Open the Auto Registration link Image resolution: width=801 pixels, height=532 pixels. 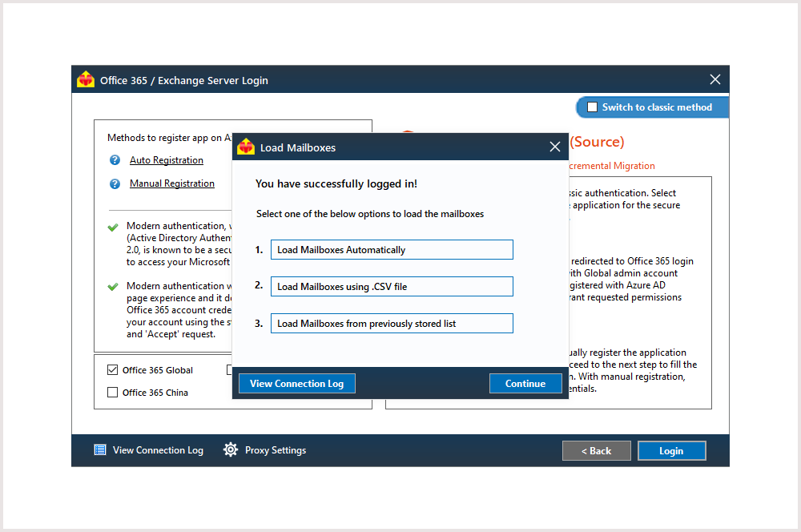click(x=167, y=160)
